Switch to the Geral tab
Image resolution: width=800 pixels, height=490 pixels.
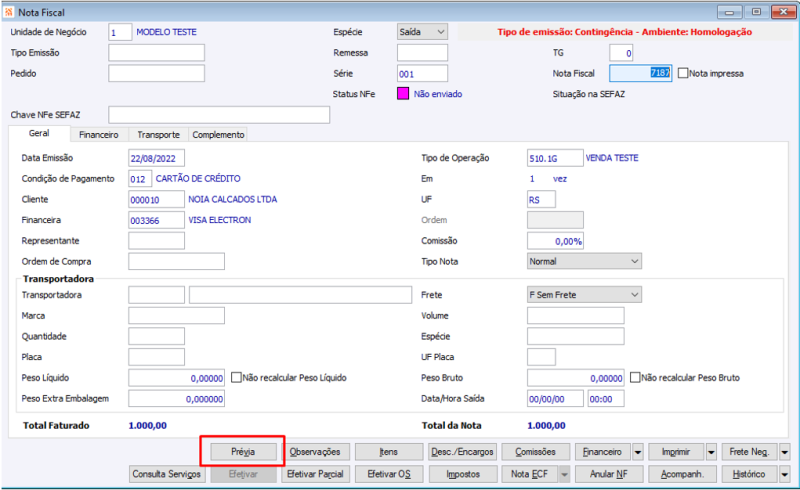point(39,133)
